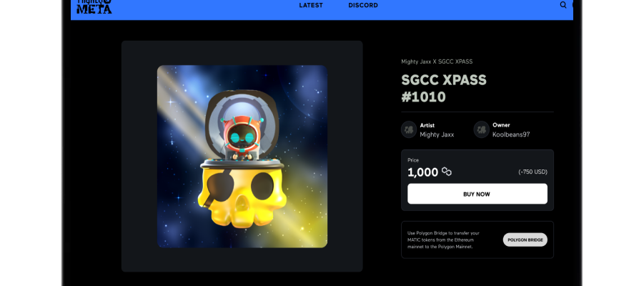644x286 pixels.
Task: Click the Owner label heading
Action: coord(501,125)
